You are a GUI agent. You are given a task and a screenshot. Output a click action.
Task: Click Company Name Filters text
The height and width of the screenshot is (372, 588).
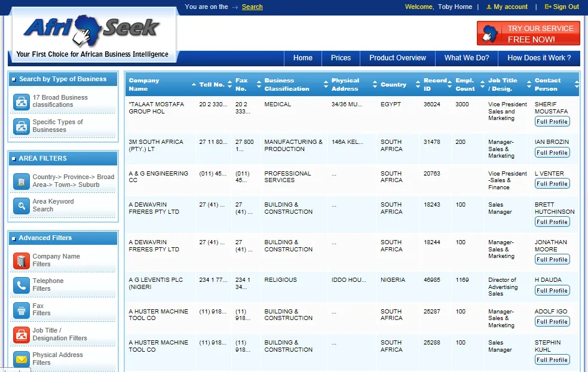[x=56, y=260]
